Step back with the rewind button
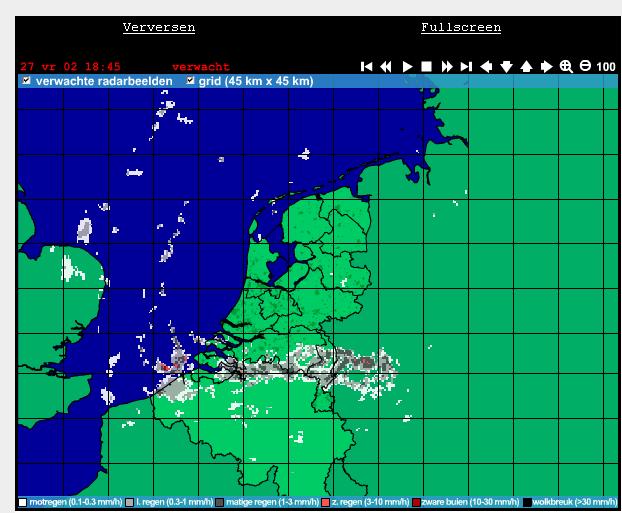Image resolution: width=622 pixels, height=513 pixels. 386,67
